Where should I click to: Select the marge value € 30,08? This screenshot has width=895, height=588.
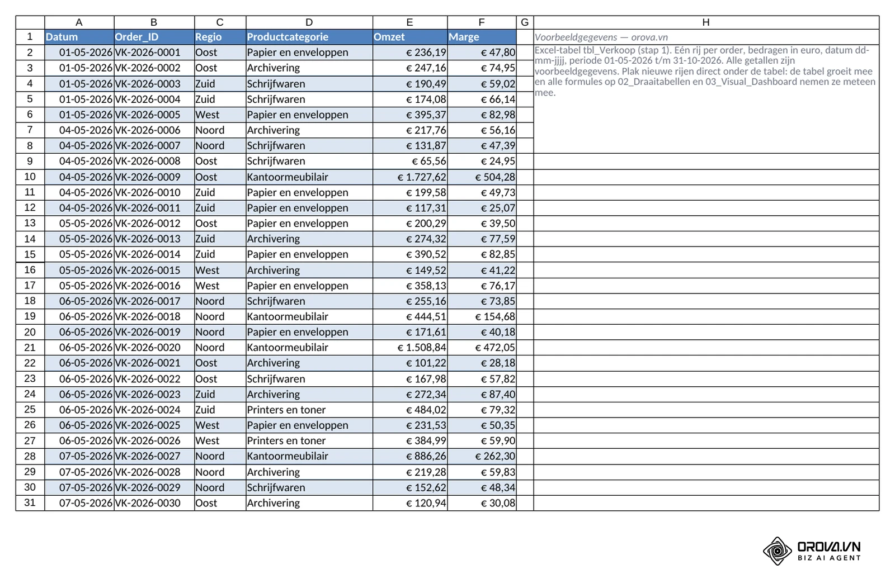482,502
